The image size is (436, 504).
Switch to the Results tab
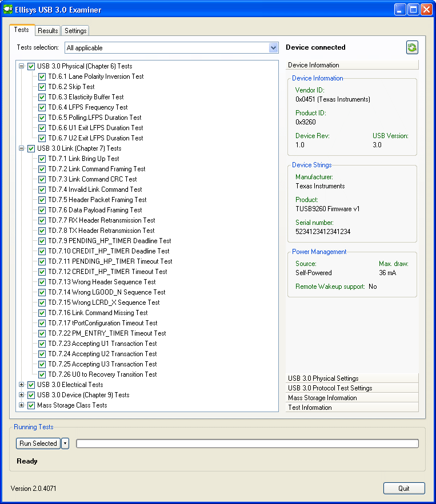pos(48,31)
